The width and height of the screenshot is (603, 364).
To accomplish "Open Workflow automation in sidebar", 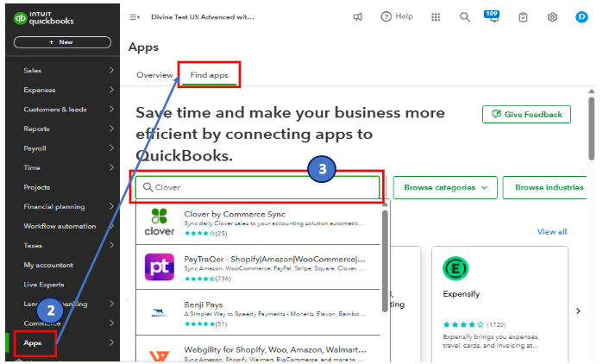I will click(60, 226).
